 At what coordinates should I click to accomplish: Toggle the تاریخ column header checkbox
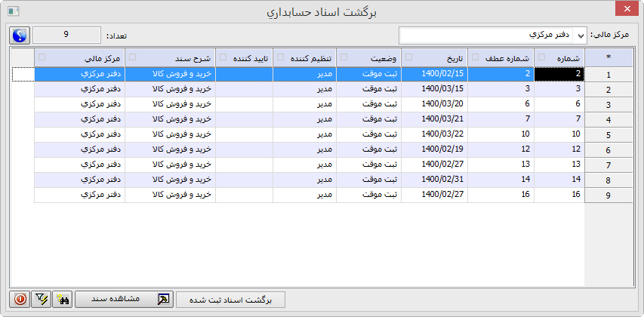click(408, 57)
